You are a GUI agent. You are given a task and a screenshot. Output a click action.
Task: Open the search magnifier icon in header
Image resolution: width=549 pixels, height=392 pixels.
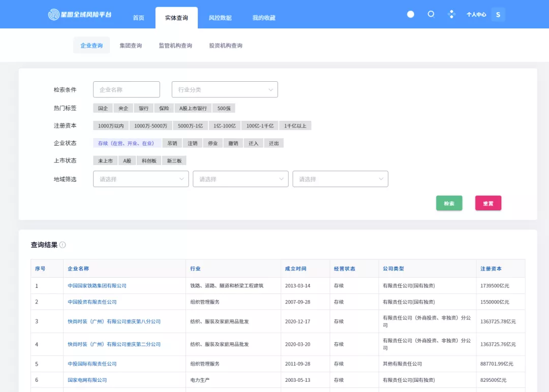431,14
